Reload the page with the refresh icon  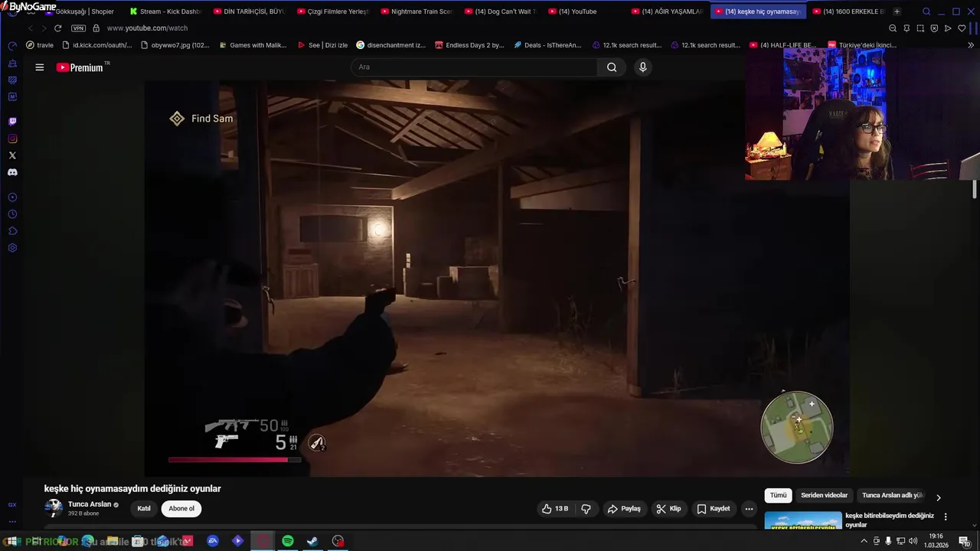pos(57,28)
